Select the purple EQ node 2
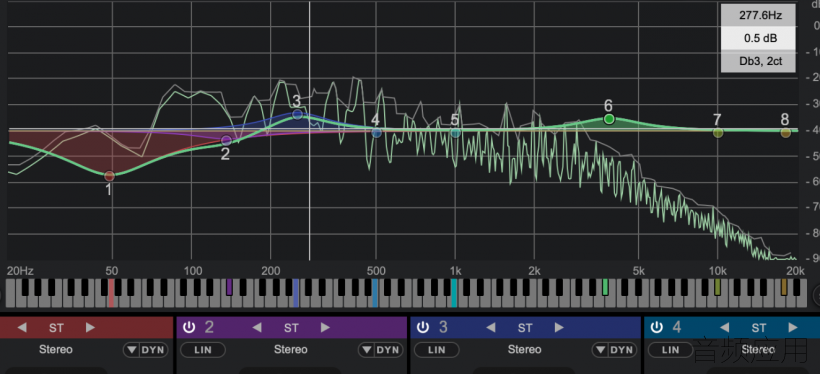 click(226, 140)
